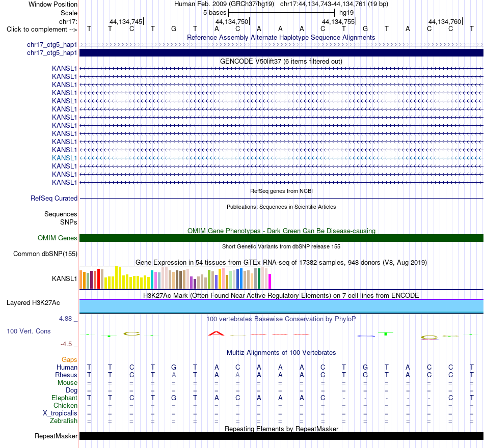
Task: Click the SNPs track label
Action: point(69,222)
